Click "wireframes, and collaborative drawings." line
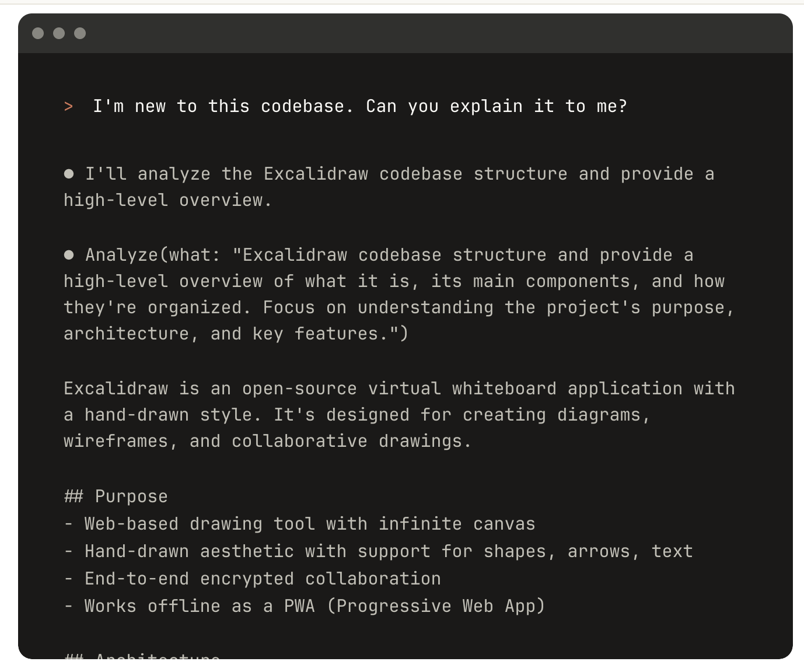 click(x=267, y=441)
